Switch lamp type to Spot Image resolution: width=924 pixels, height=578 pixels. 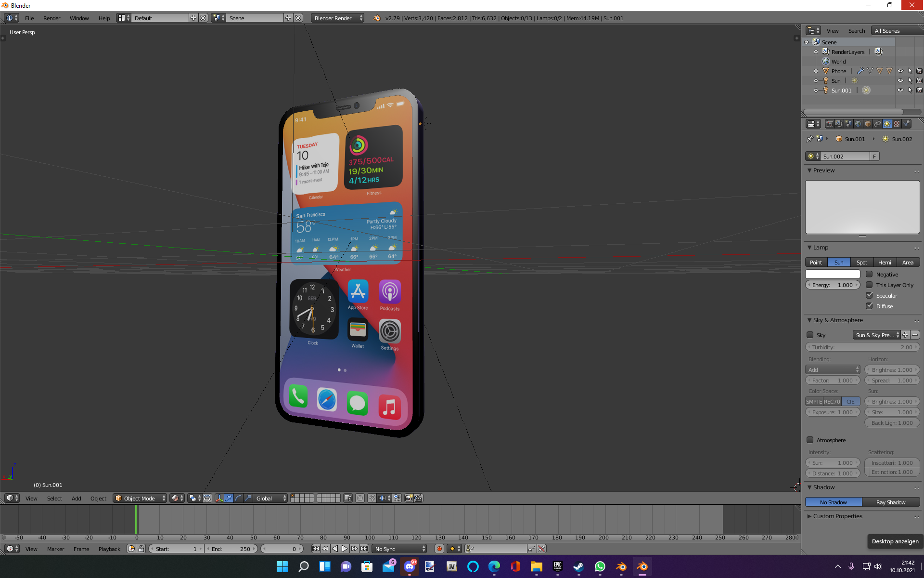tap(861, 262)
